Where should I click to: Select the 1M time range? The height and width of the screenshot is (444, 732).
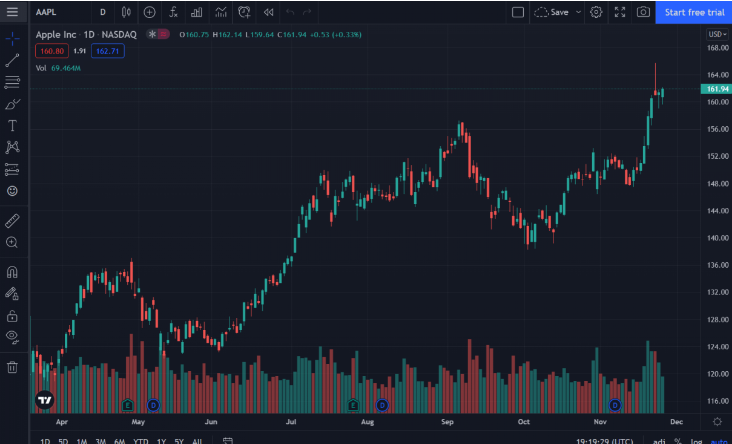(x=82, y=441)
